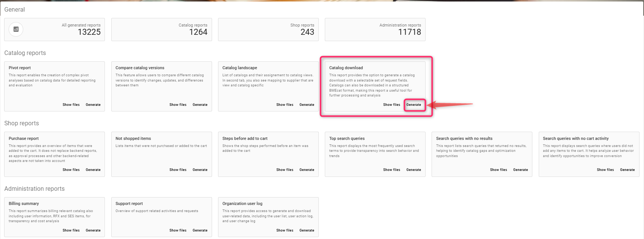
Task: Show files for Search queries with no cart activity
Action: pyautogui.click(x=605, y=170)
